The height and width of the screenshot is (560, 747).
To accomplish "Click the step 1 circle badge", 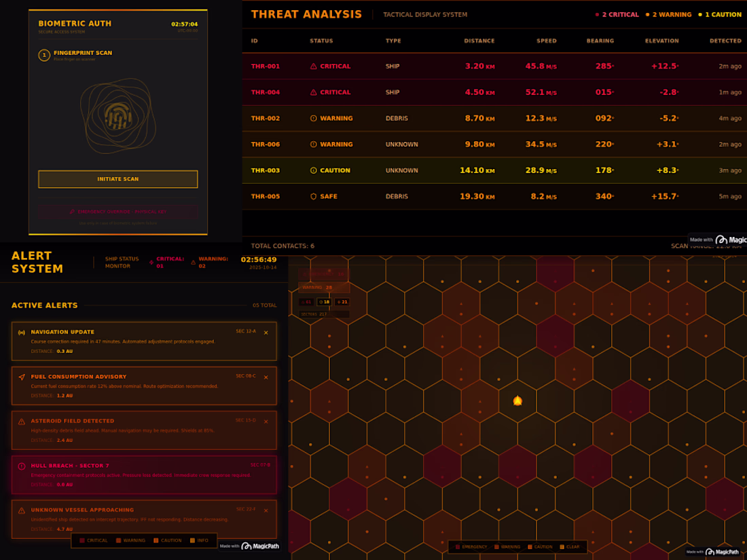I will [44, 55].
